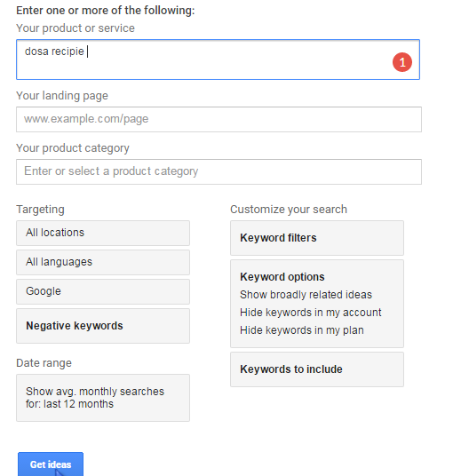Expand the Keyword filters panel
453x476 pixels.
tap(317, 238)
